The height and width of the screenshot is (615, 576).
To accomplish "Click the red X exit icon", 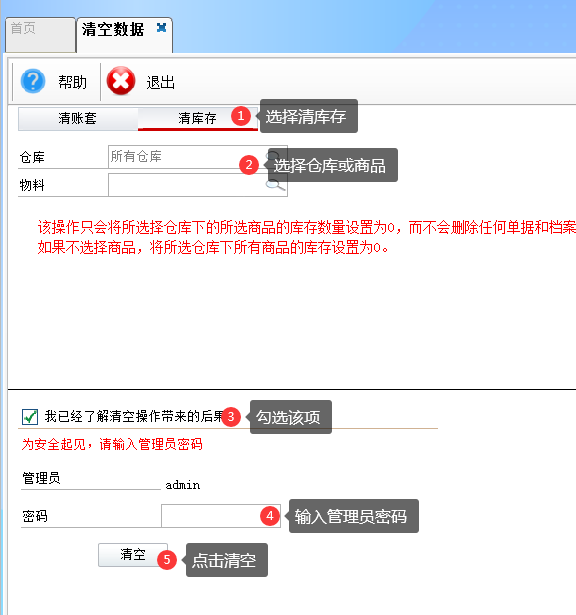I will coord(121,81).
